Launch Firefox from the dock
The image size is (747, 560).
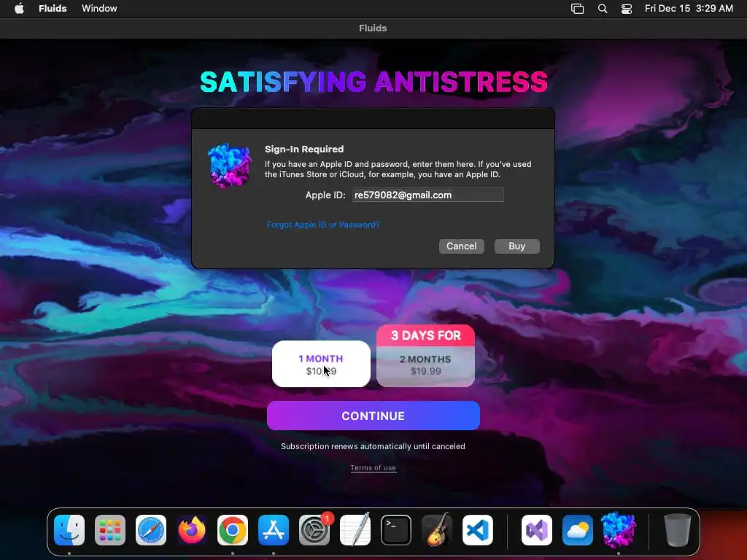point(192,530)
